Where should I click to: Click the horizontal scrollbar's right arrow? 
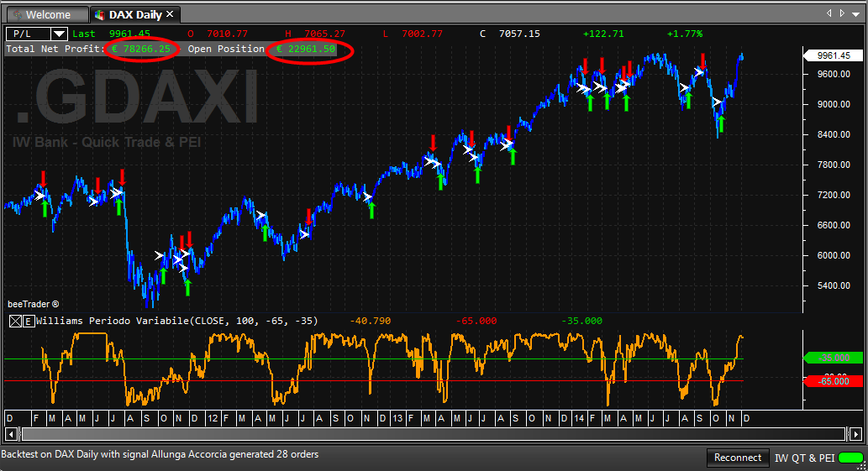[x=856, y=434]
